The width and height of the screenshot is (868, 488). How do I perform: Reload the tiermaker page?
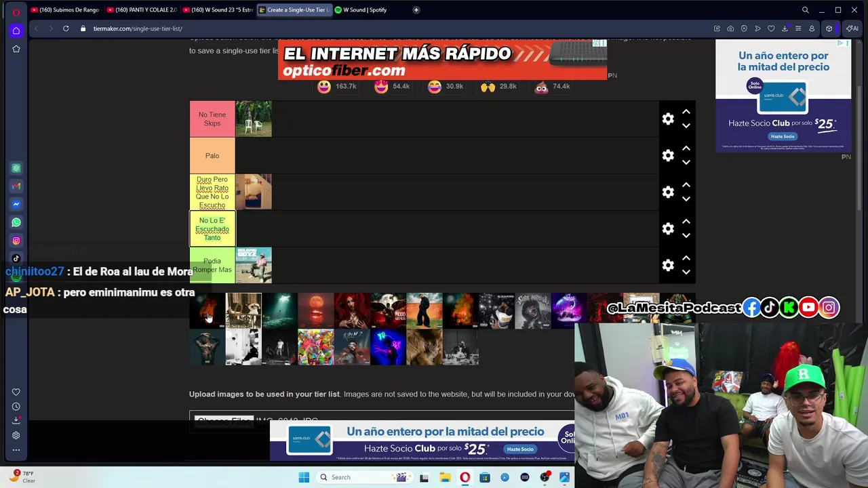click(x=66, y=28)
